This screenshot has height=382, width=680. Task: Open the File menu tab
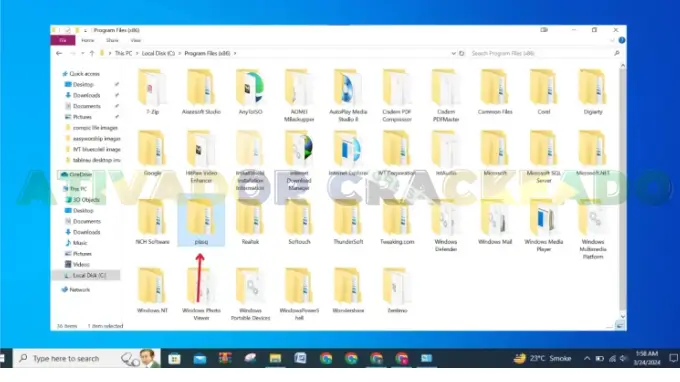point(63,40)
